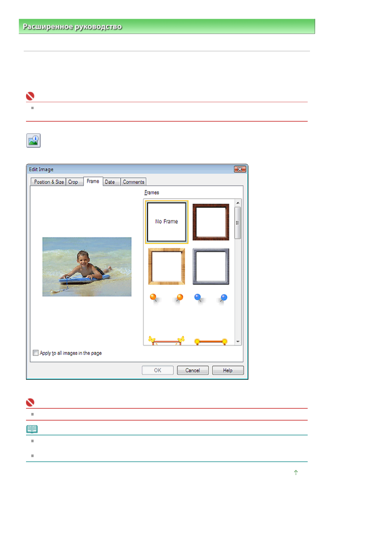Select the sunflower frame

(211, 341)
